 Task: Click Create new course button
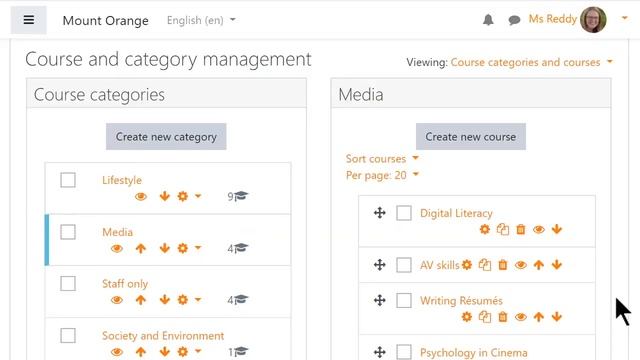471,137
